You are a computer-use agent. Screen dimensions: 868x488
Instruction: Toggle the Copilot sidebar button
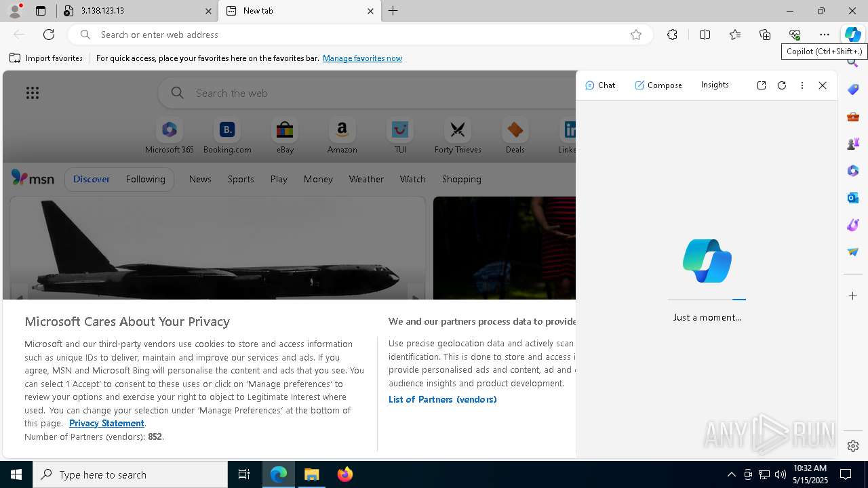[x=852, y=35]
